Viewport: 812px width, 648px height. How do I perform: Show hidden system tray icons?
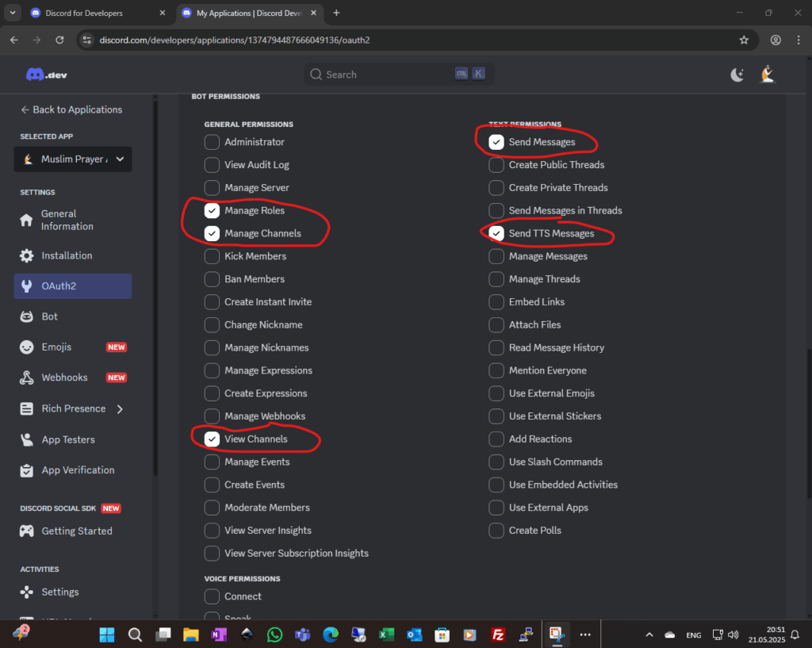click(649, 635)
